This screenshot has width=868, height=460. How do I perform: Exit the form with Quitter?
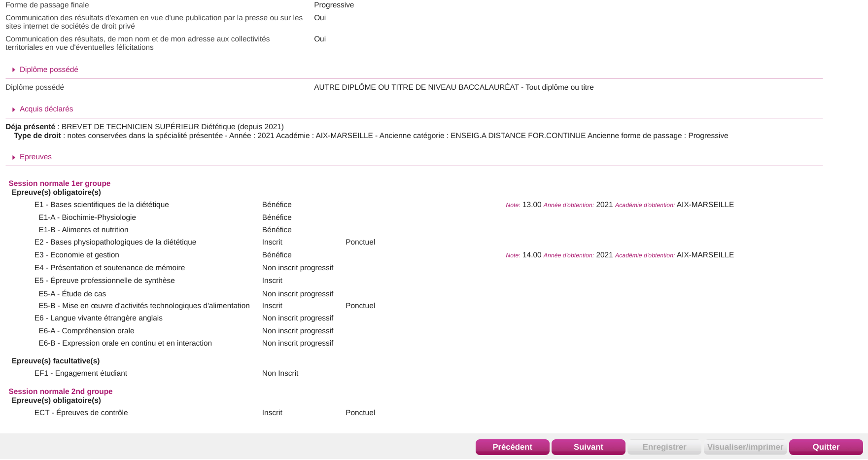click(x=826, y=447)
